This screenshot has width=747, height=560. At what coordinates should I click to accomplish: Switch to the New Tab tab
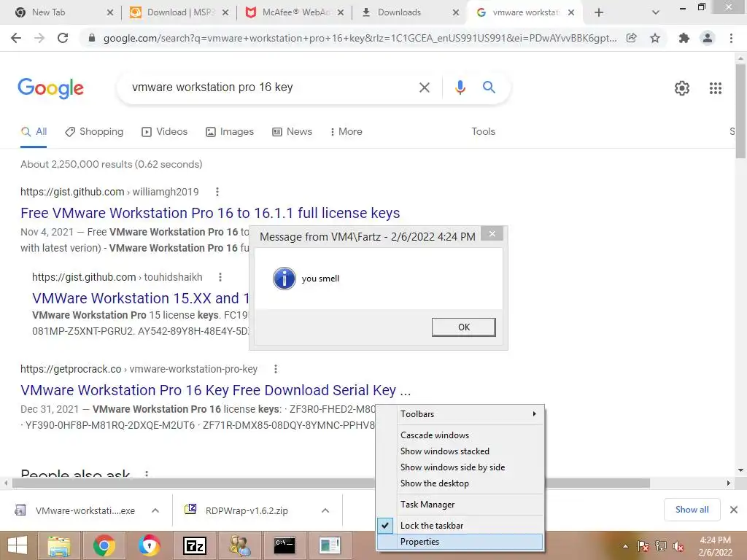(62, 12)
